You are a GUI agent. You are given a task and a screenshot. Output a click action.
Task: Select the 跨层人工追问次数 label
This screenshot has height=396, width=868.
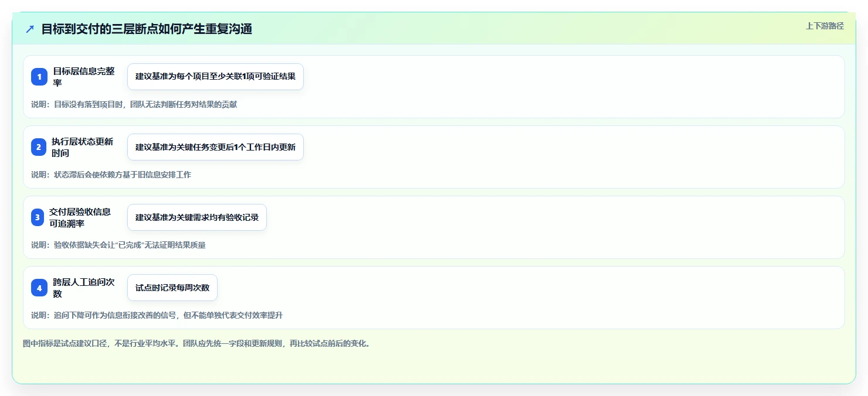[84, 288]
